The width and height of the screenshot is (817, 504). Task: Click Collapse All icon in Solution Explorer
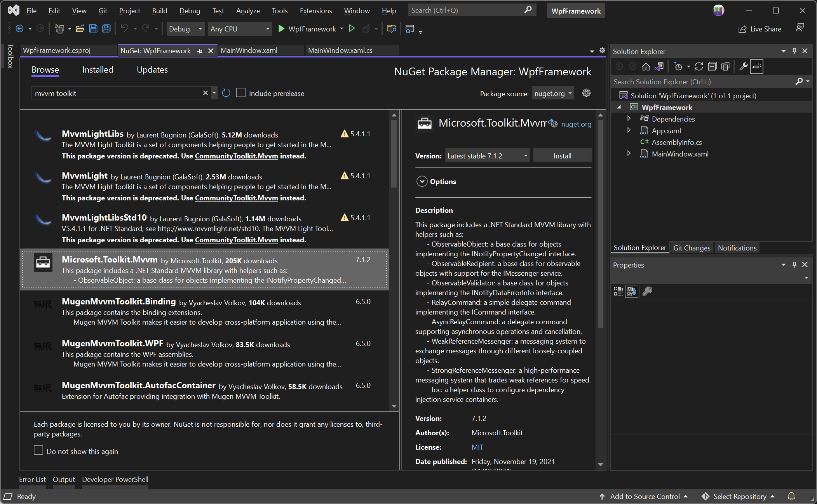[712, 67]
